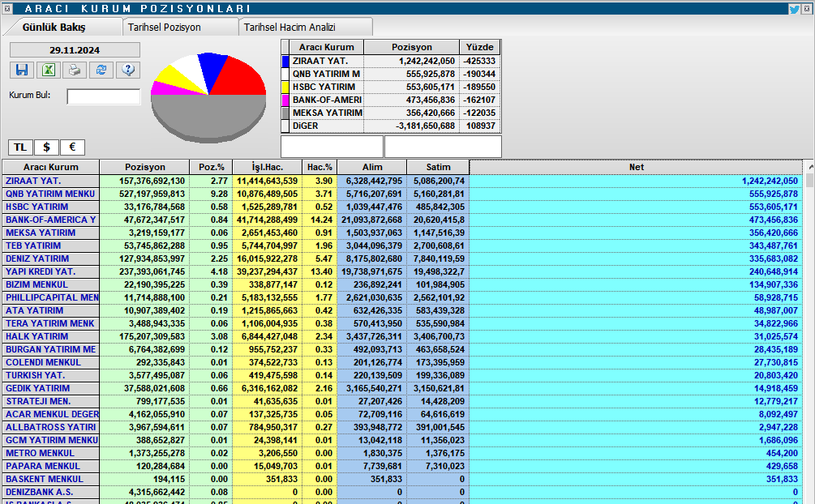Sort main table by Aracı Kurum header
Image resolution: width=815 pixels, height=504 pixels.
coord(51,167)
